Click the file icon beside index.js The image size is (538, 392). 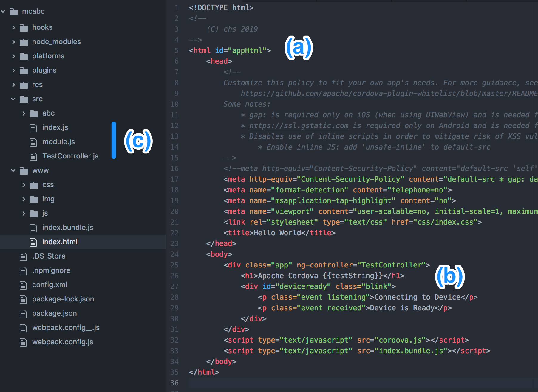(33, 127)
